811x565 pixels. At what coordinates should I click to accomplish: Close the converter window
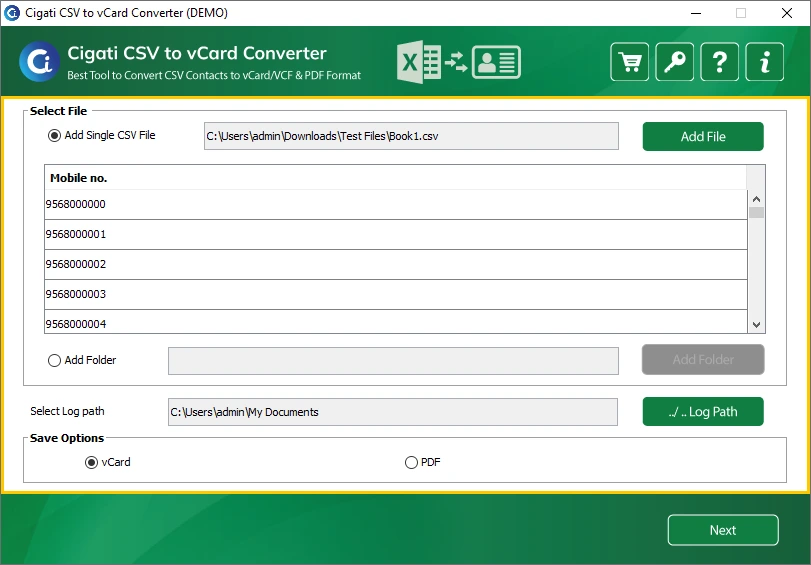click(x=787, y=13)
